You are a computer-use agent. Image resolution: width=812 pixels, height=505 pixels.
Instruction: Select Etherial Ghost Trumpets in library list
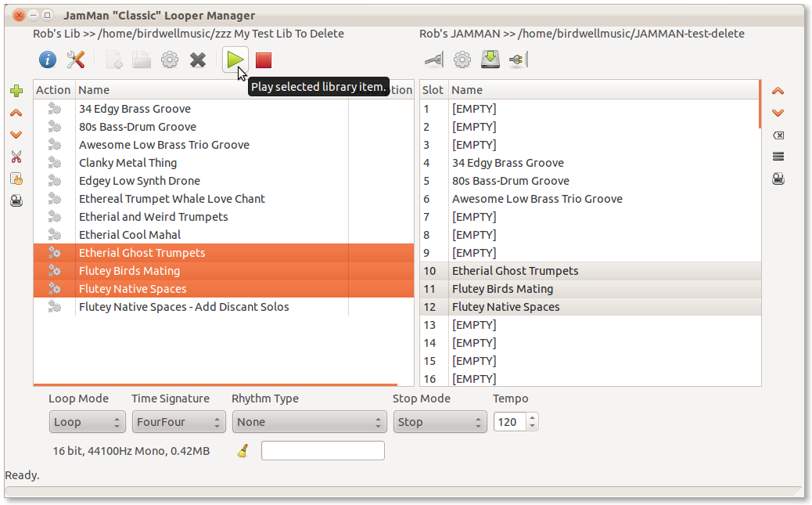pyautogui.click(x=224, y=253)
